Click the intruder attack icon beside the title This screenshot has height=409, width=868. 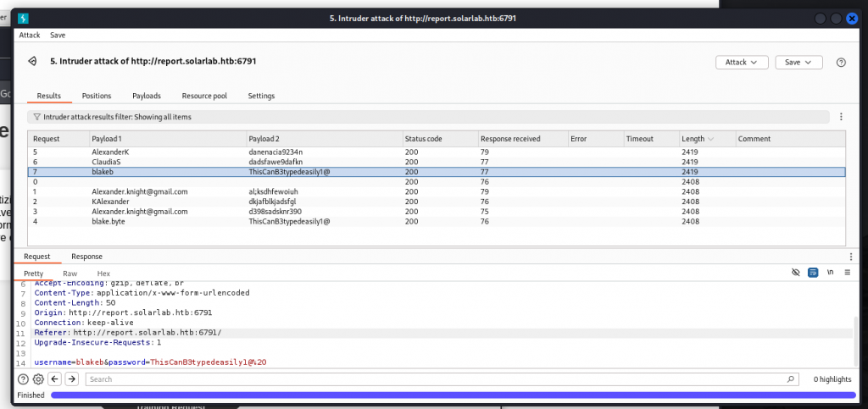32,62
